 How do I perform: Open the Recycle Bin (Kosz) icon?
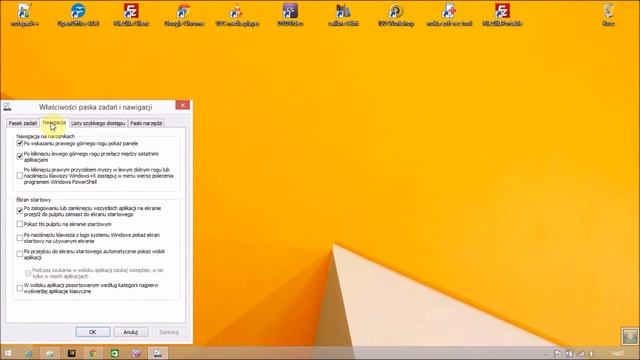tap(608, 15)
